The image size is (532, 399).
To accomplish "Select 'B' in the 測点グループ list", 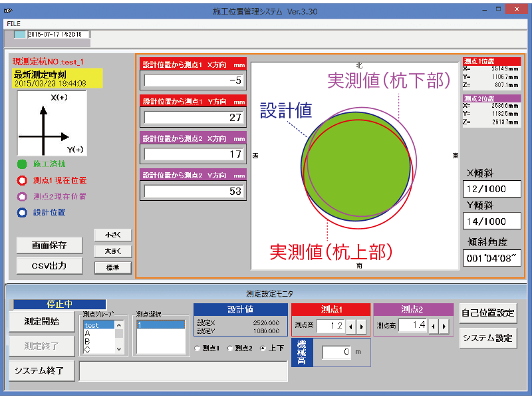I will click(x=98, y=341).
